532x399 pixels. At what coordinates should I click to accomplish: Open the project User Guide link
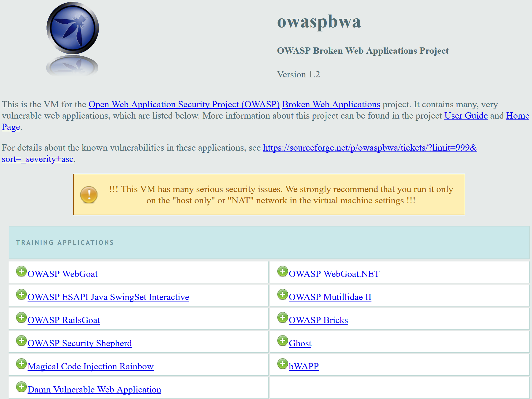click(x=466, y=116)
